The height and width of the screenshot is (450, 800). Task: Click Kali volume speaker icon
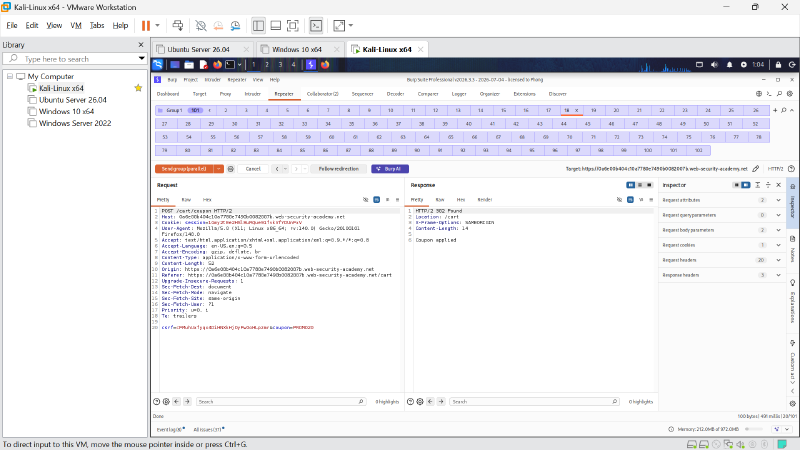coord(714,65)
